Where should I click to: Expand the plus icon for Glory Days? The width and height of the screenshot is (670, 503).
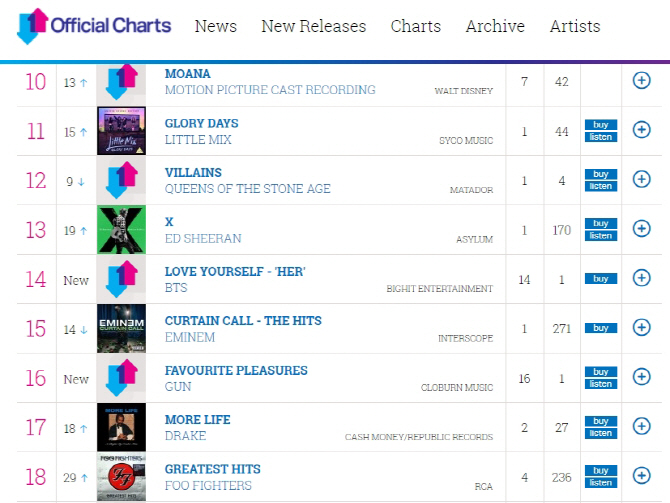coord(641,130)
